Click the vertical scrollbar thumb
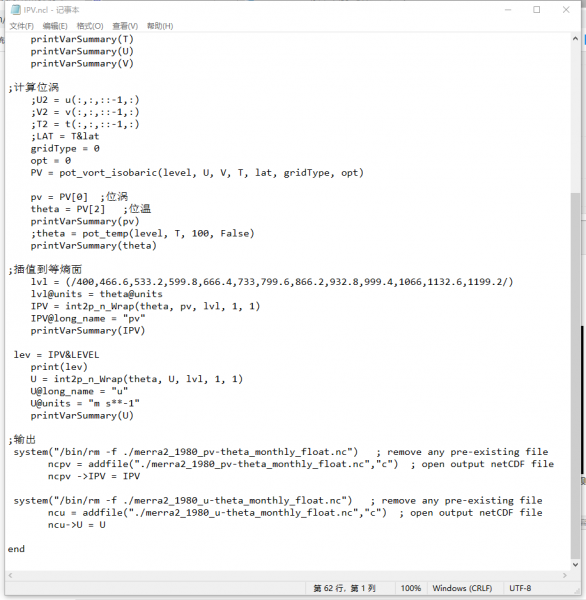The image size is (586, 600). click(575, 375)
